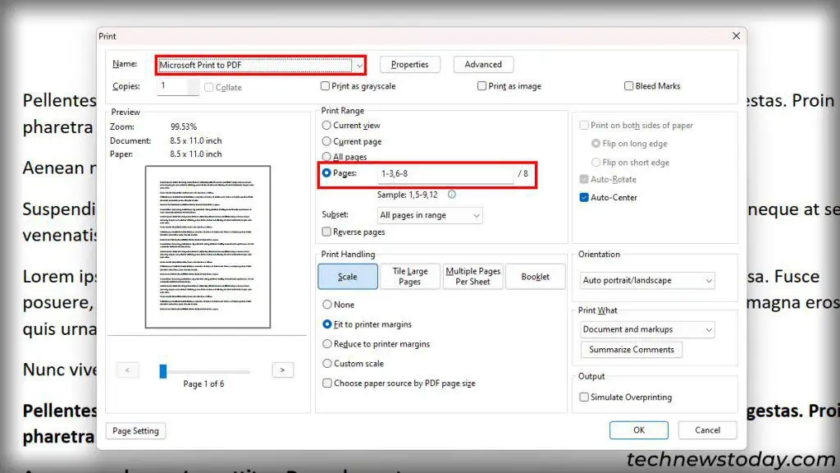840x473 pixels.
Task: Select the Booklet print handling tab
Action: click(x=535, y=277)
